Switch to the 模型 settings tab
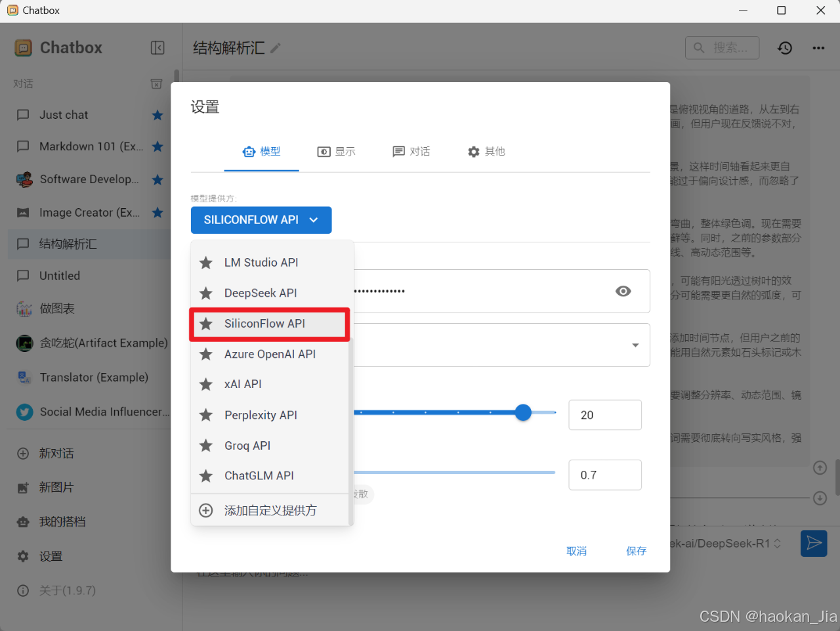840x631 pixels. (261, 152)
